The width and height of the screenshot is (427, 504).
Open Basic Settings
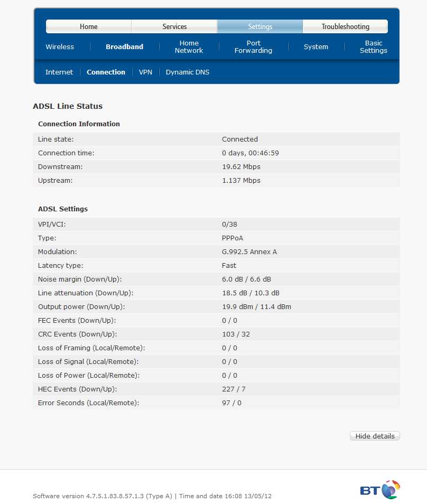(x=373, y=46)
